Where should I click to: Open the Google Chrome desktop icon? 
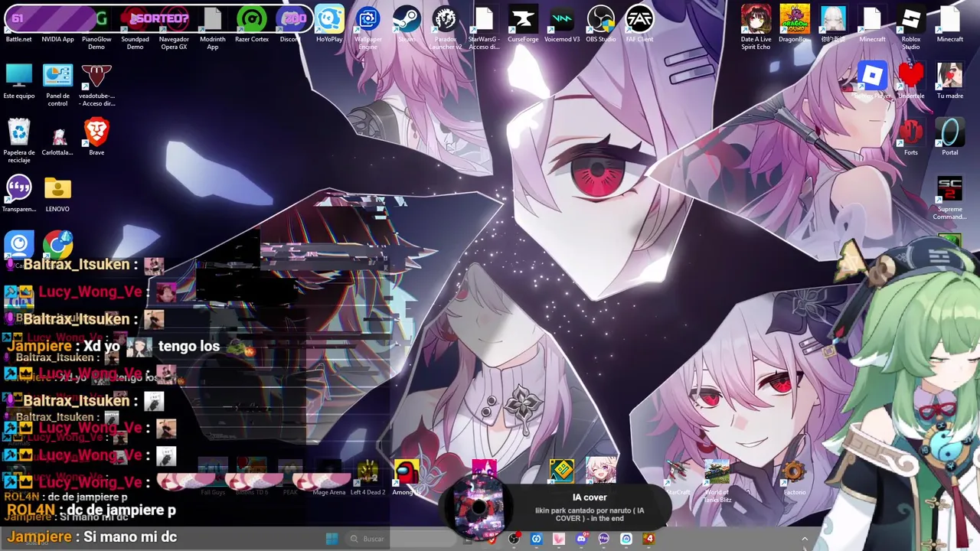tap(58, 245)
